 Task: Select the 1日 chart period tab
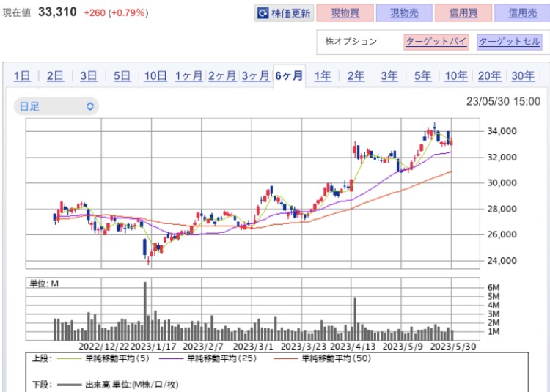22,75
